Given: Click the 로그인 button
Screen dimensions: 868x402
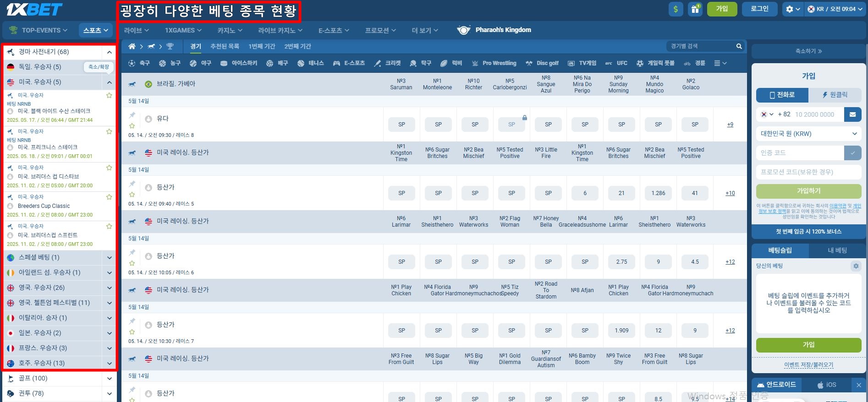Looking at the screenshot, I should click(x=759, y=9).
